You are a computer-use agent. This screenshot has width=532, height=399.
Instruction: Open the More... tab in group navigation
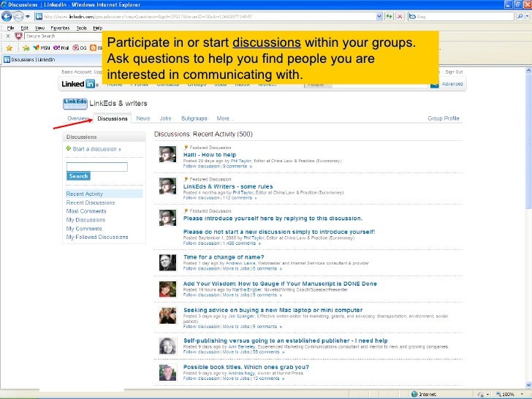[x=224, y=118]
